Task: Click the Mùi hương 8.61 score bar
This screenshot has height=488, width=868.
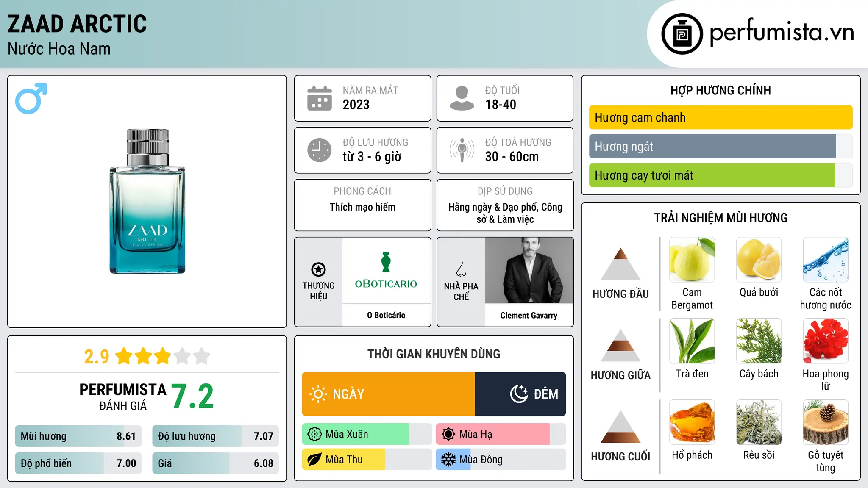Action: (78, 436)
